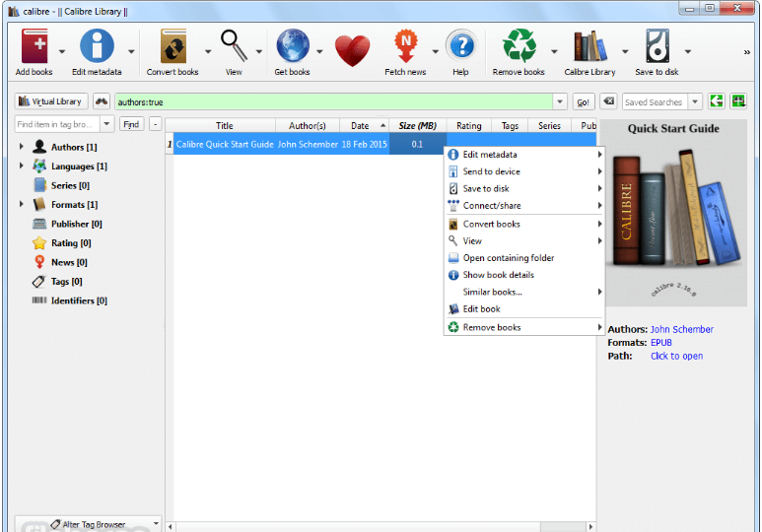Click the Go! search button
The width and height of the screenshot is (762, 532).
(x=584, y=102)
